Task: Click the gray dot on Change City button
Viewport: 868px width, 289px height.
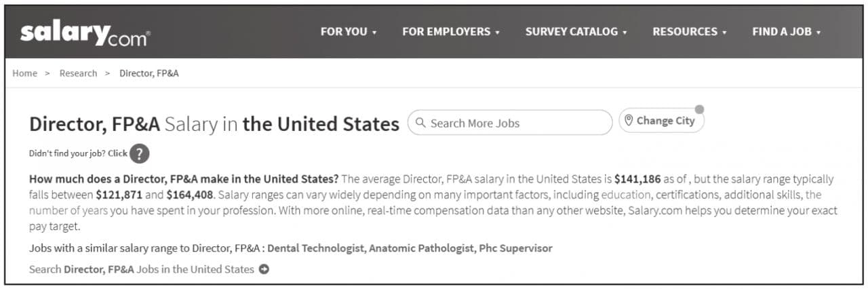Action: (x=699, y=109)
